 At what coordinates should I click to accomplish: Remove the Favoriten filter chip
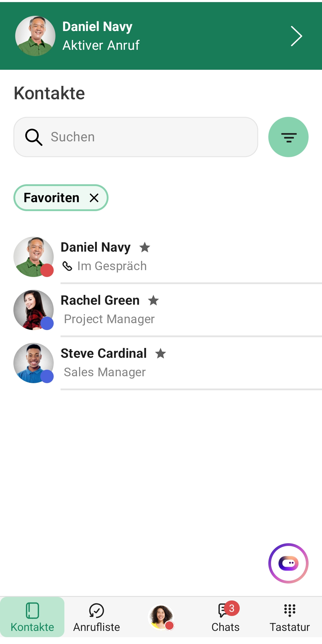[x=94, y=198]
